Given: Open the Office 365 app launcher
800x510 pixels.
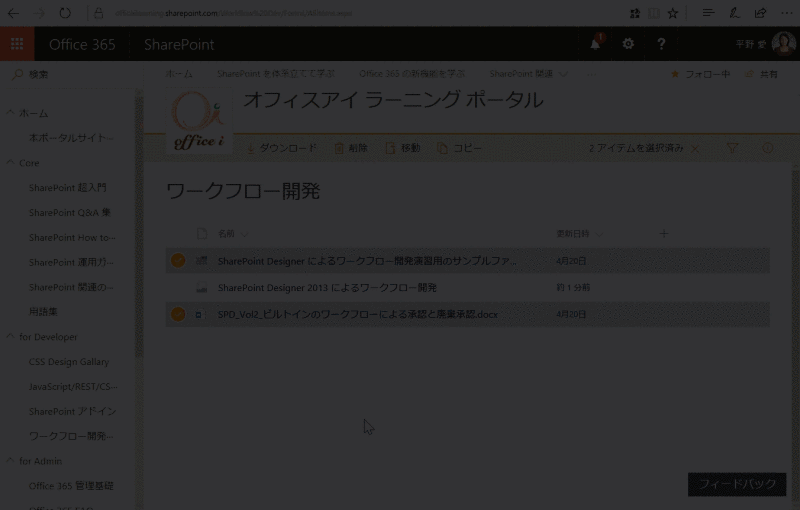Looking at the screenshot, I should pos(17,44).
